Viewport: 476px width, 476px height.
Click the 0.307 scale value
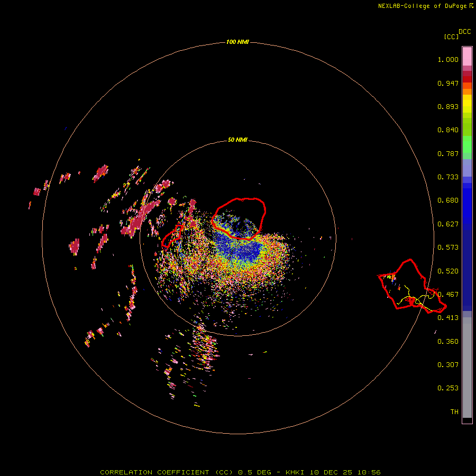[x=448, y=365]
